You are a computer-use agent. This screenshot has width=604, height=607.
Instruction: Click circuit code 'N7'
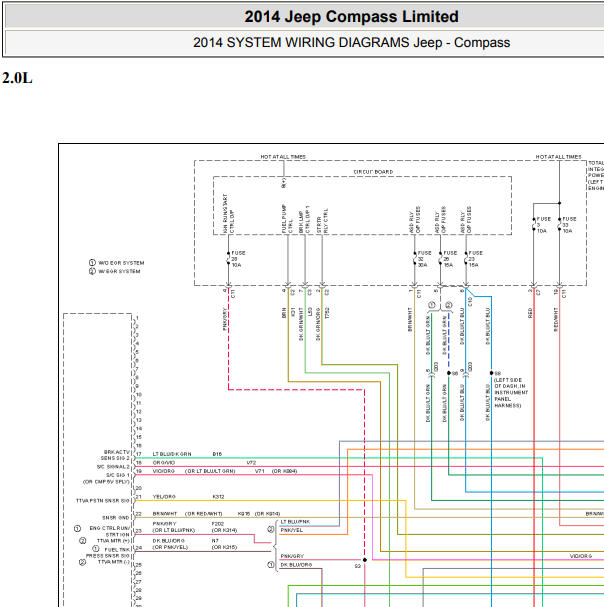pos(215,541)
